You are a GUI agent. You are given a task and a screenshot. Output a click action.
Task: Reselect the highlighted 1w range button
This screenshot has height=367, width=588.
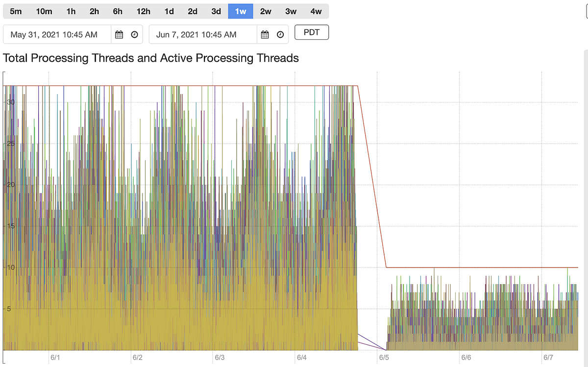coord(240,11)
